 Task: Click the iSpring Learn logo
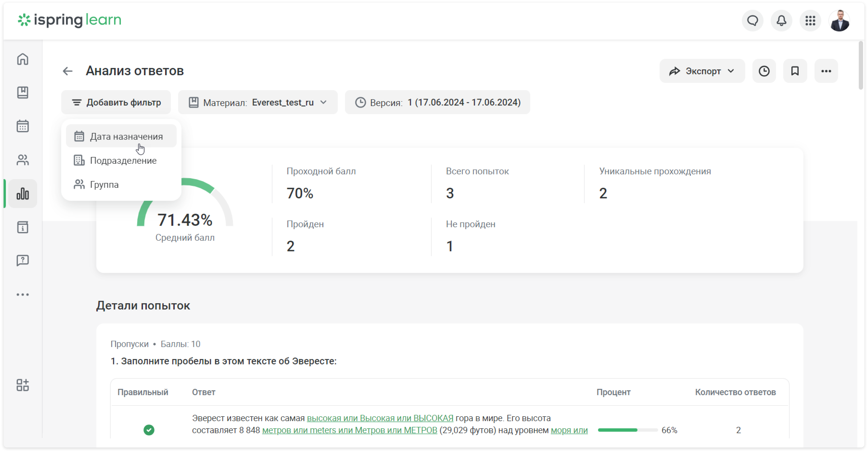click(x=69, y=20)
